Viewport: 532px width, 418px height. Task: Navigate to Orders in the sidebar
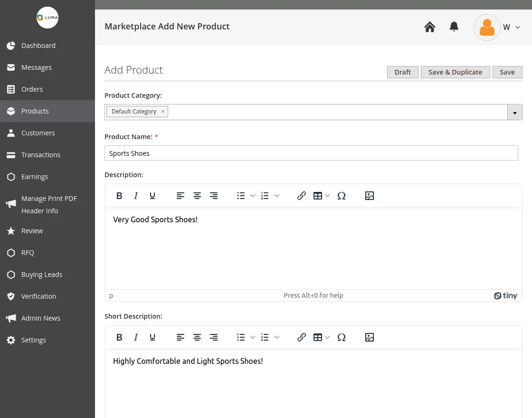coord(32,89)
